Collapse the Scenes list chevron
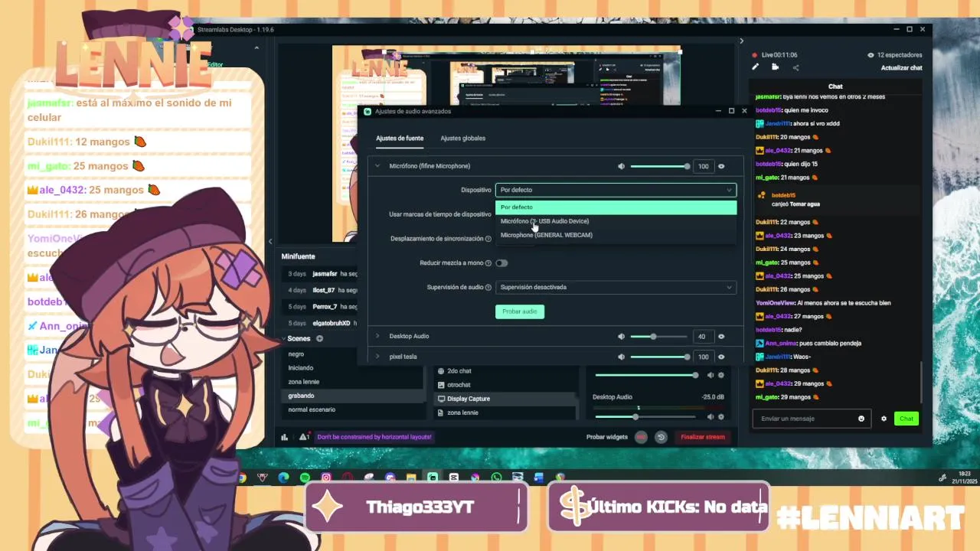The width and height of the screenshot is (980, 551). click(x=283, y=338)
